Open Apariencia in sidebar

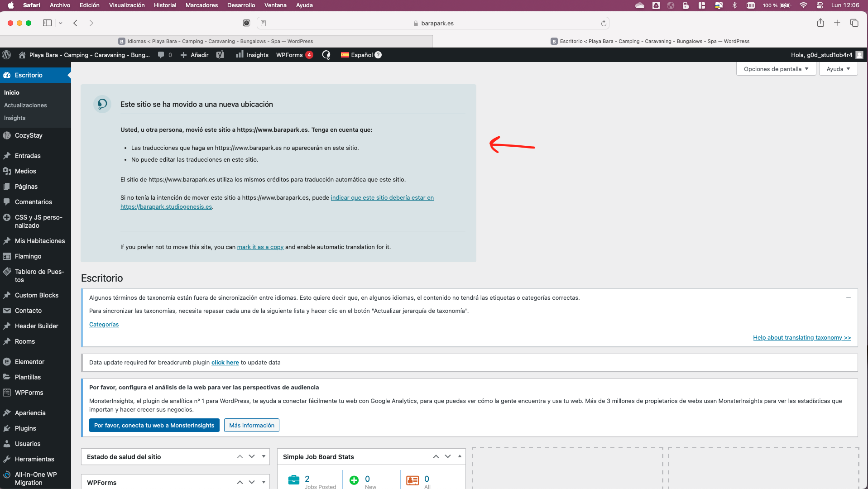(x=35, y=413)
